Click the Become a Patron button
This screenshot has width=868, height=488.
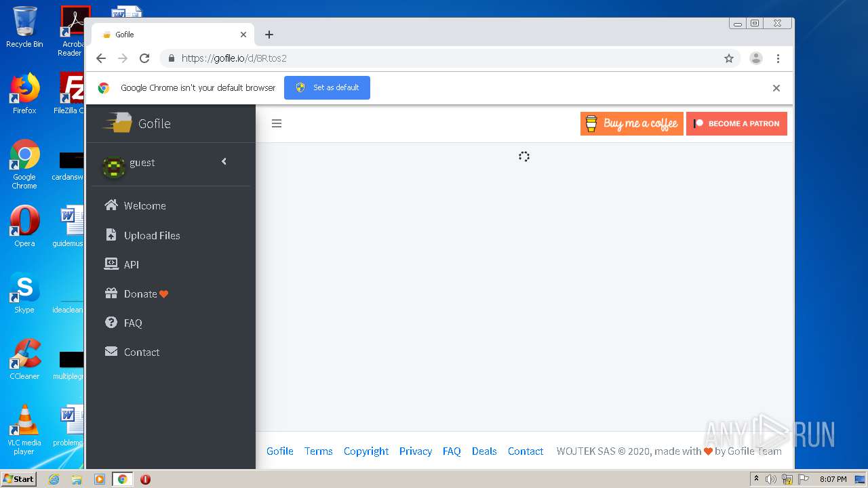(736, 123)
